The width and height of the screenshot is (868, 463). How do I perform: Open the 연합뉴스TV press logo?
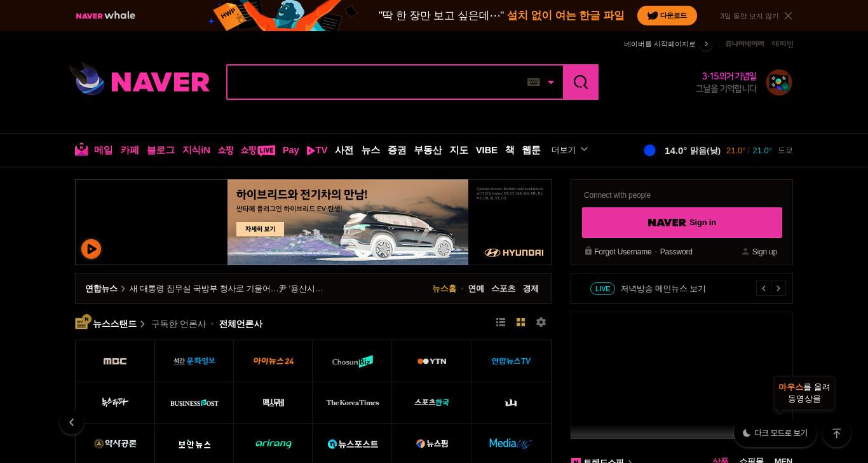(x=511, y=361)
